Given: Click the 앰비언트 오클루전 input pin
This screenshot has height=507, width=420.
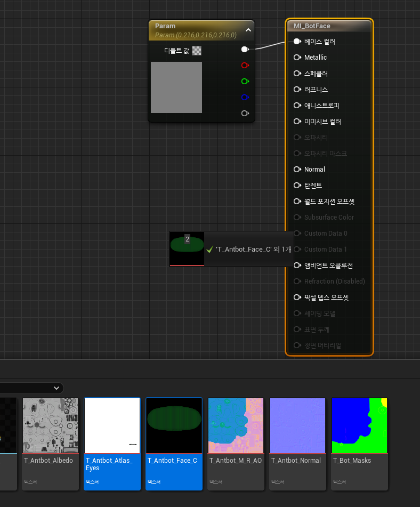Looking at the screenshot, I should click(297, 265).
